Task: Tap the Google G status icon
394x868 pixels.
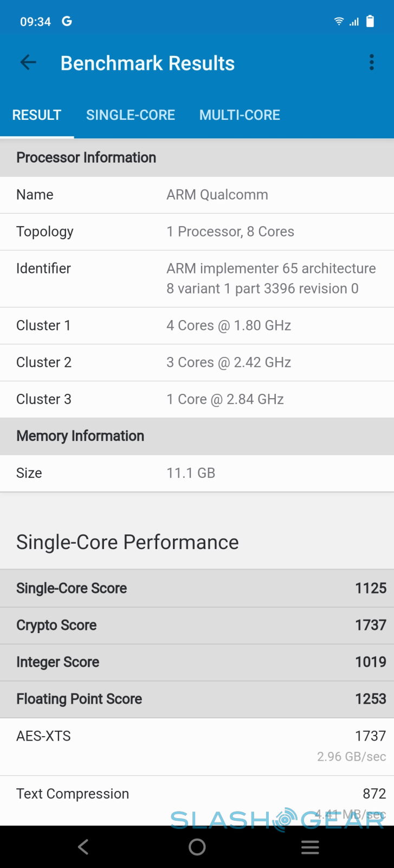Action: click(67, 21)
